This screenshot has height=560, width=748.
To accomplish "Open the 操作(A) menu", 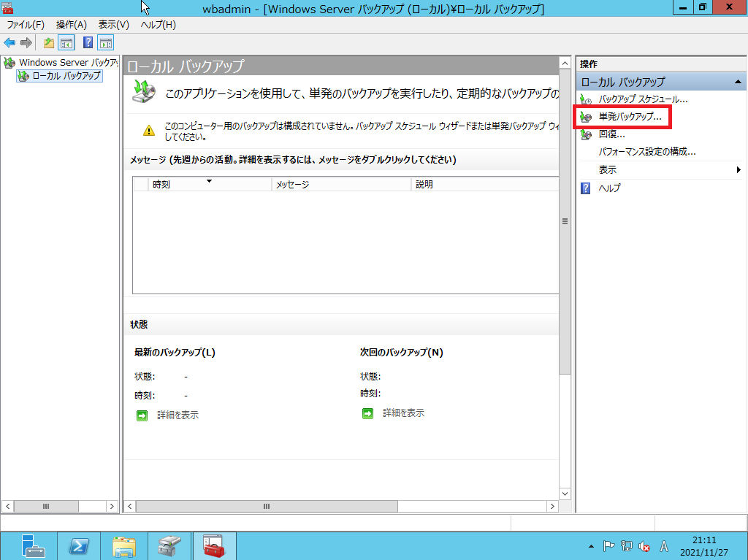I will [x=71, y=25].
